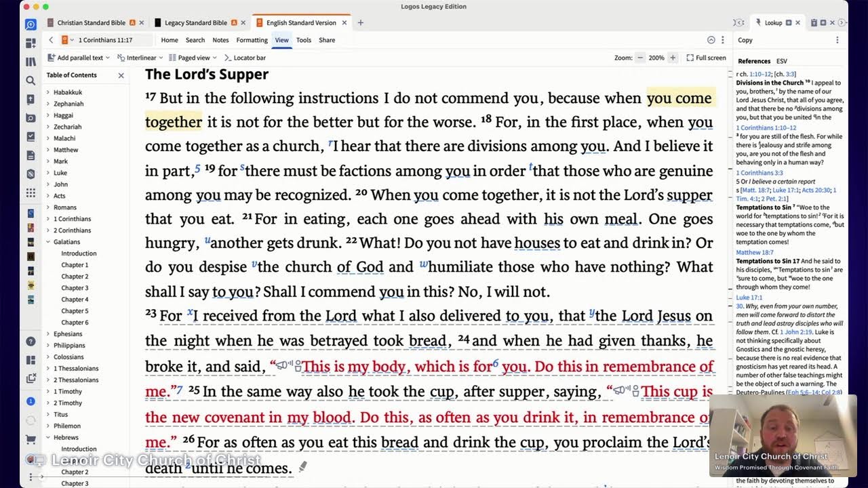Screen dimensions: 868x488
Task: Select the English Standard Version tab
Action: [x=301, y=23]
